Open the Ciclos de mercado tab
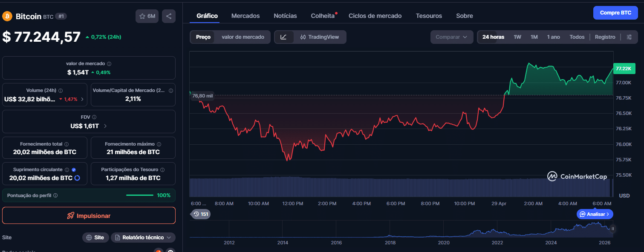 (x=375, y=15)
